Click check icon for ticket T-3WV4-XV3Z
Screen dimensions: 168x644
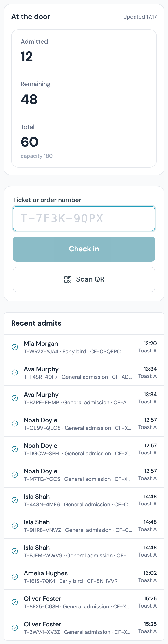click(15, 627)
